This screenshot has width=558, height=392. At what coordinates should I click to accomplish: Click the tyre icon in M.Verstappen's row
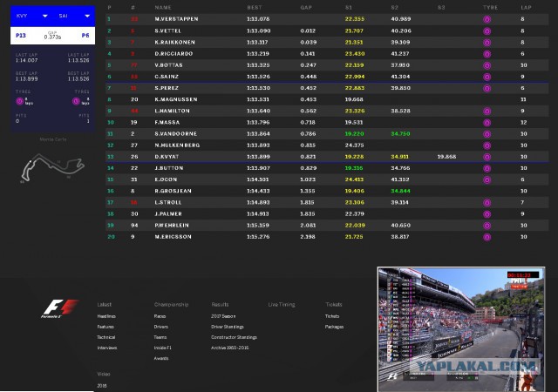(x=487, y=19)
